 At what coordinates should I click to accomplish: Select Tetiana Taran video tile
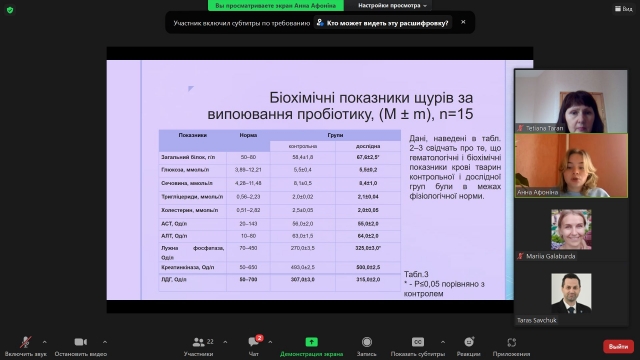(x=571, y=101)
